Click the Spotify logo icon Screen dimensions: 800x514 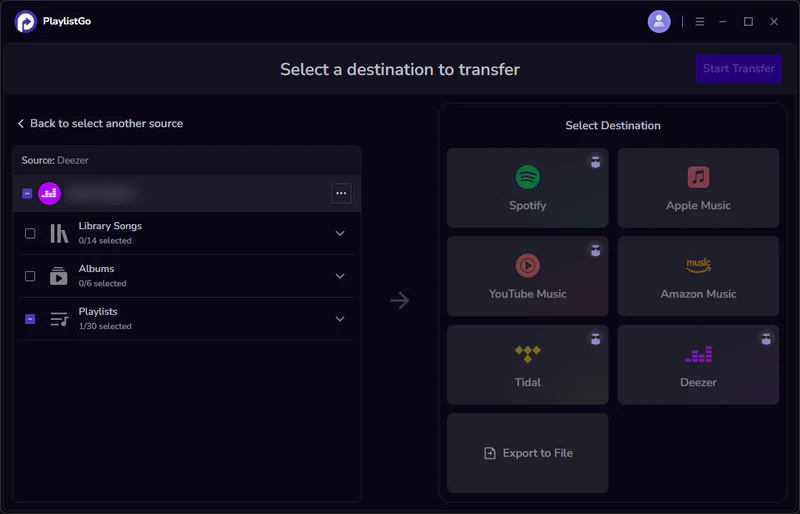(x=528, y=177)
